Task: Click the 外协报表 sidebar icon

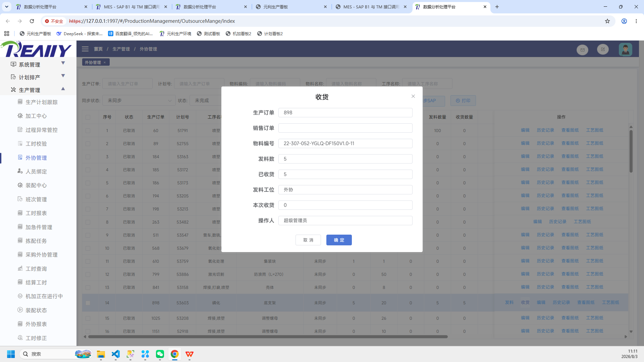Action: 20,324
